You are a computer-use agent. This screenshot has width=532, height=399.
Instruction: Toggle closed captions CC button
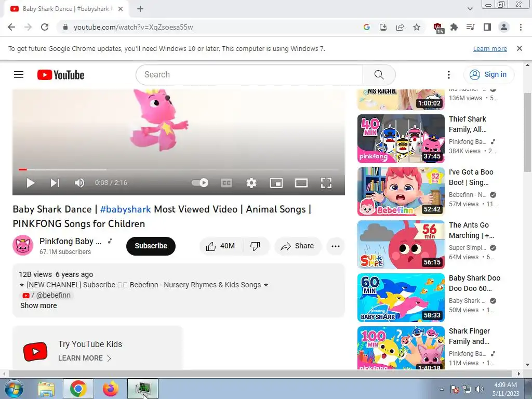(227, 183)
